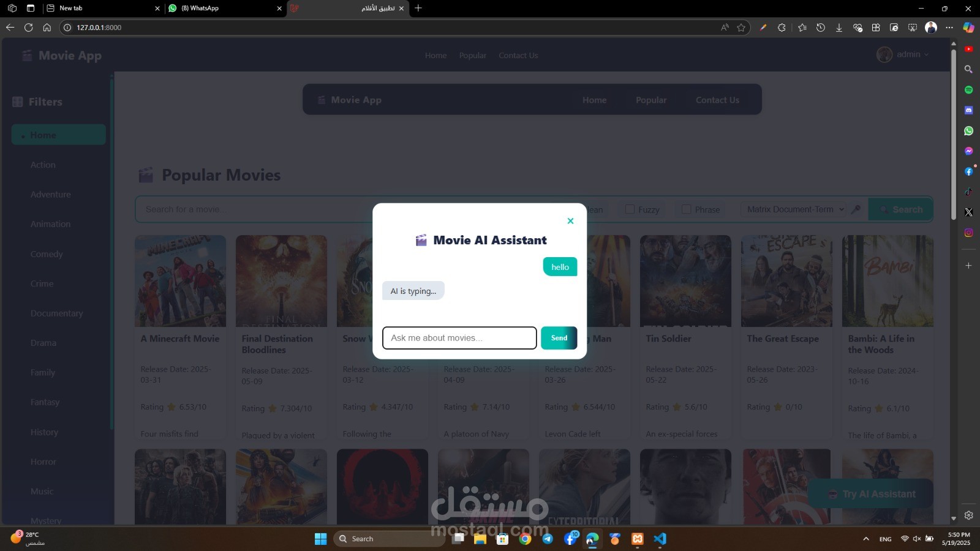Open the A Minecraft Movie poster
The height and width of the screenshot is (551, 980).
tap(180, 281)
